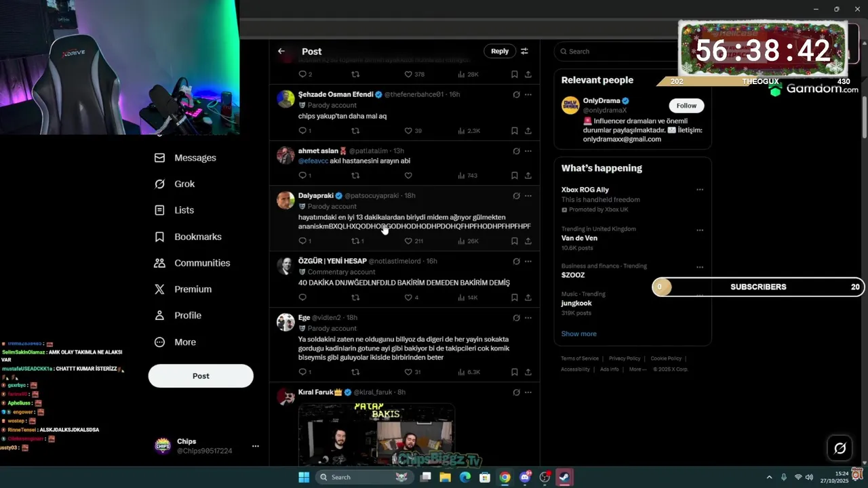This screenshot has width=868, height=488.
Task: Open Premium in the sidebar
Action: pyautogui.click(x=183, y=289)
